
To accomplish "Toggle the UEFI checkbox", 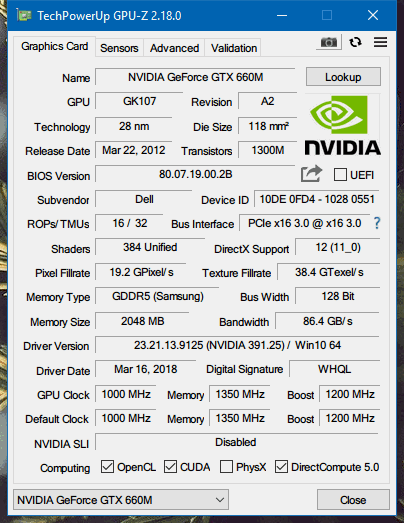I will (340, 175).
